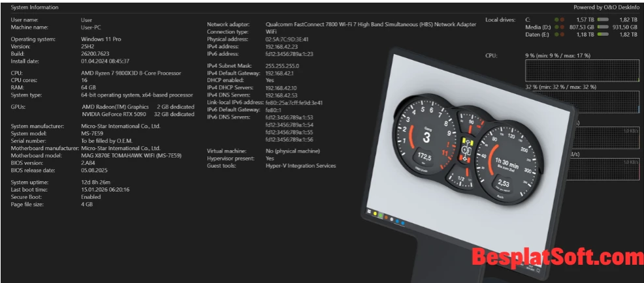Screen dimensions: 644x283
Task: Select AMD Ryzen 7 9800X3D 8-Core Processor
Action: [x=131, y=73]
